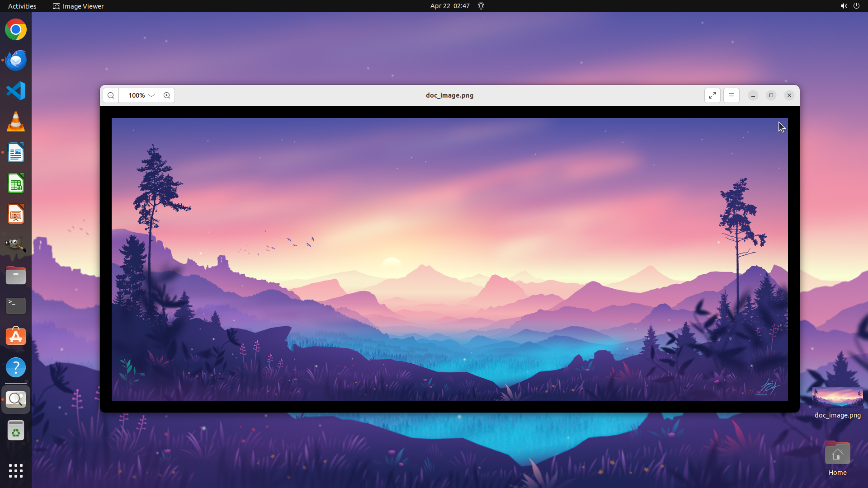Click the zoom out magnifier icon
Image resolution: width=868 pixels, height=488 pixels.
pos(111,95)
